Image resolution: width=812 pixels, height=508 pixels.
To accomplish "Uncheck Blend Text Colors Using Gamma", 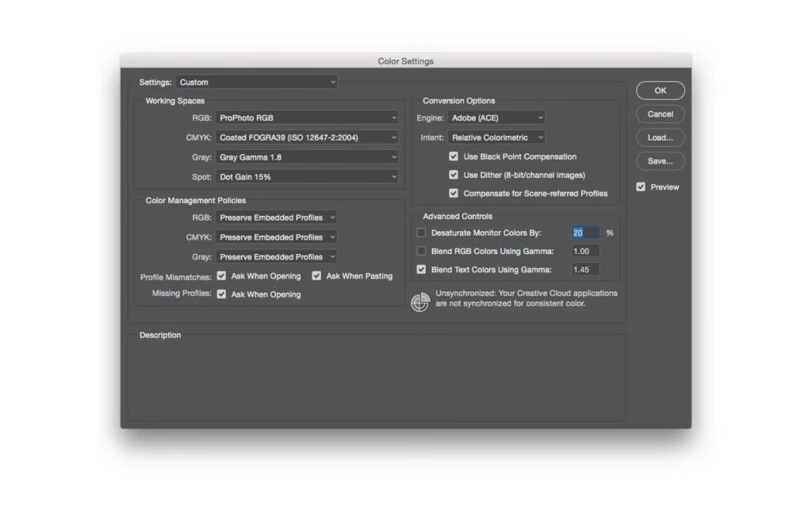I will click(x=421, y=270).
